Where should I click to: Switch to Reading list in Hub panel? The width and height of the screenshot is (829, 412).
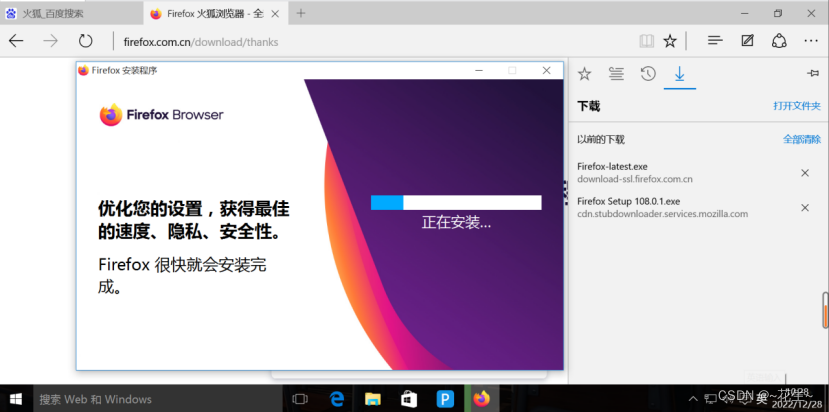click(x=616, y=74)
